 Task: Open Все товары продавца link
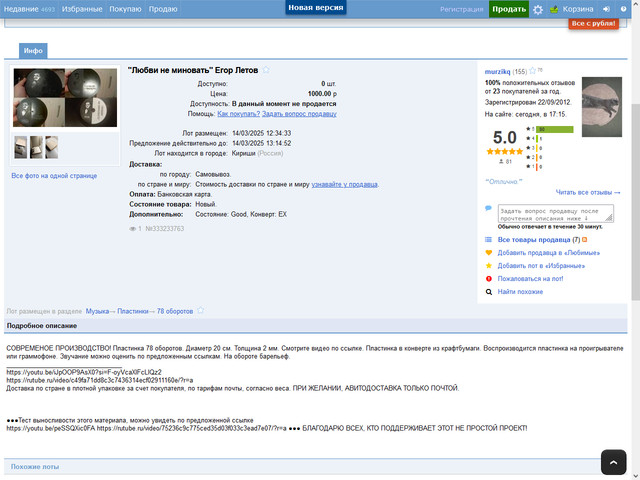point(534,240)
